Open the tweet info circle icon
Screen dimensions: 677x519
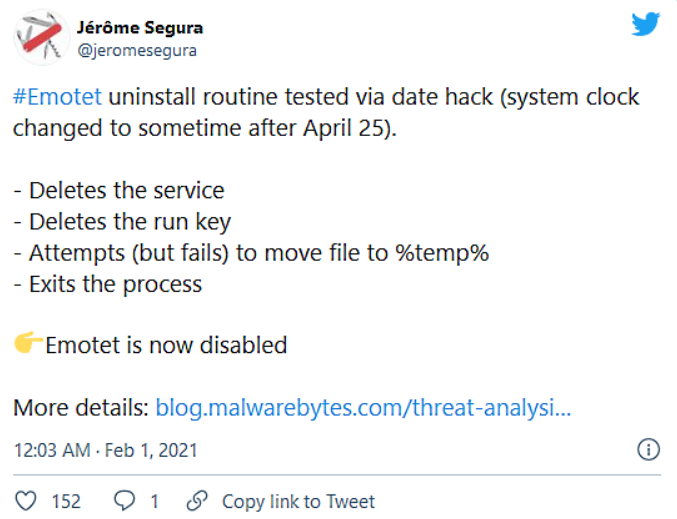[x=648, y=449]
